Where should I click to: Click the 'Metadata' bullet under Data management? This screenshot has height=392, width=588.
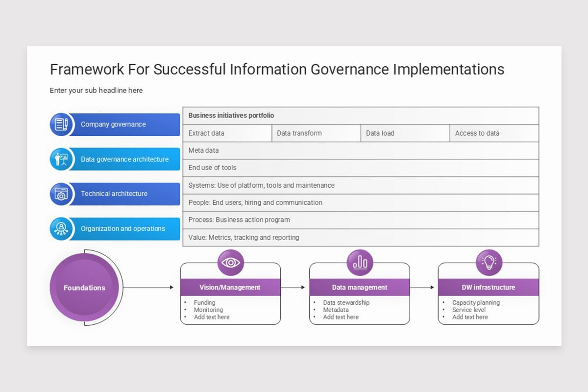(x=336, y=310)
